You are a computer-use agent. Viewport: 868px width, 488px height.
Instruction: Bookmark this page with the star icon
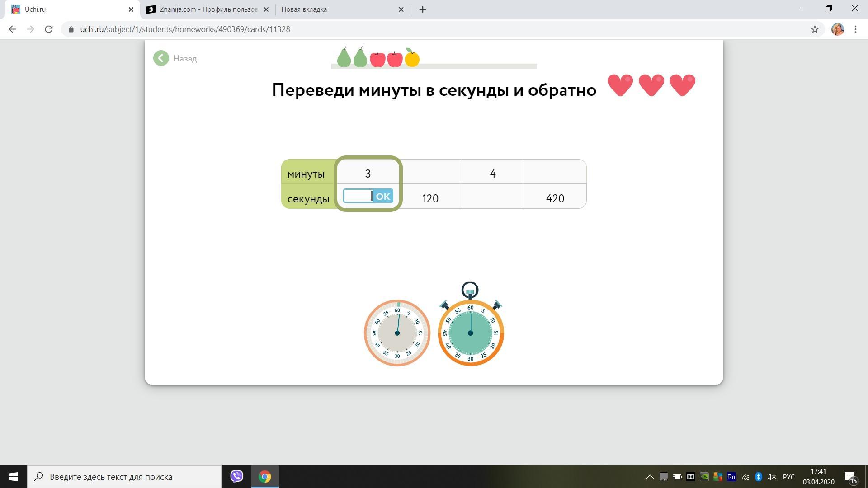tap(815, 29)
